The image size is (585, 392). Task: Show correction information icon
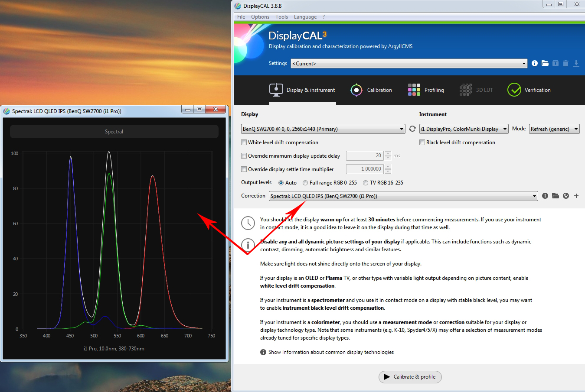coord(545,196)
